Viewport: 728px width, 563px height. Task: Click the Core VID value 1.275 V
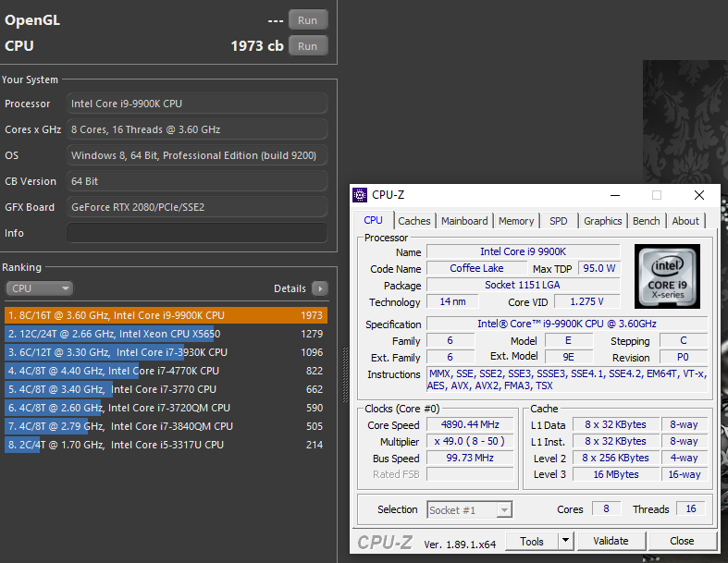pyautogui.click(x=586, y=301)
